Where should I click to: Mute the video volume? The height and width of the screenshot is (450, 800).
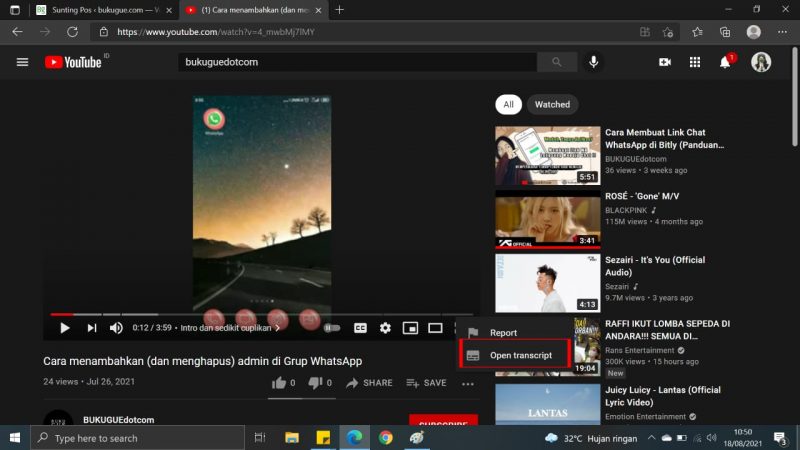(116, 328)
